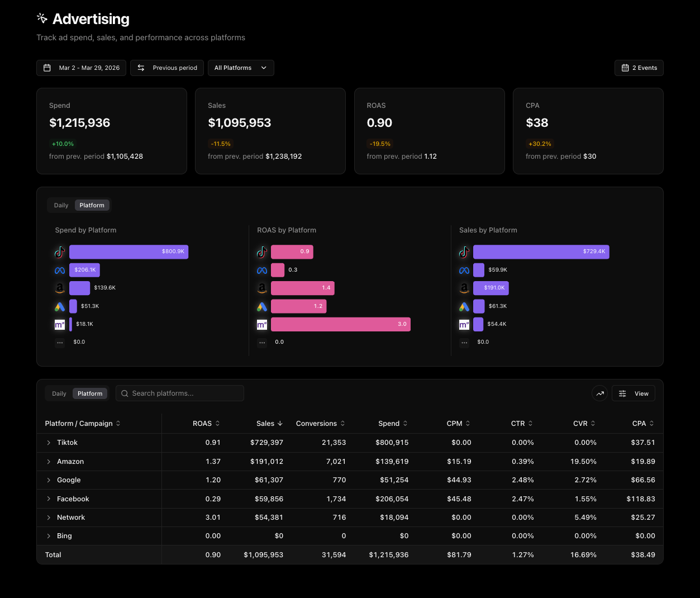Click the Google icon in Spend by Platform
Image resolution: width=700 pixels, height=598 pixels.
point(59,306)
